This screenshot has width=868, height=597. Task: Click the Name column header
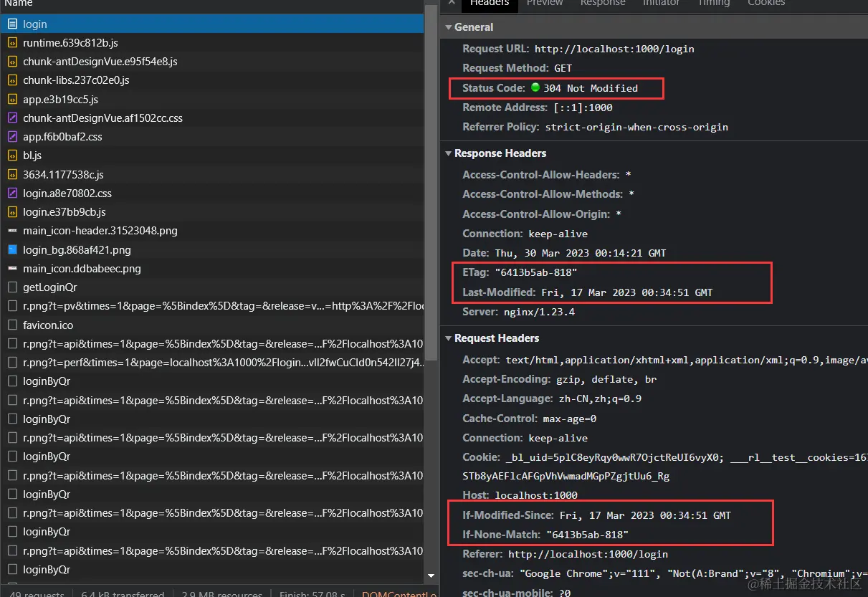point(19,4)
